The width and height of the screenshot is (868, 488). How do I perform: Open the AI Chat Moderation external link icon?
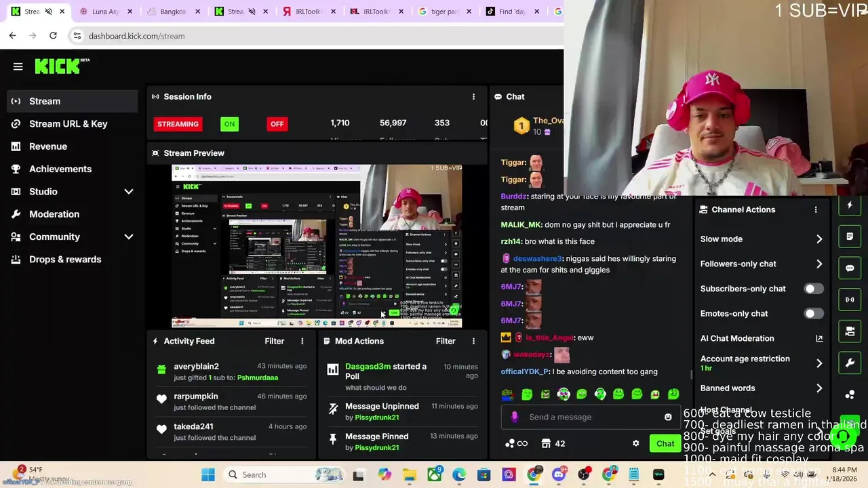[x=819, y=338]
